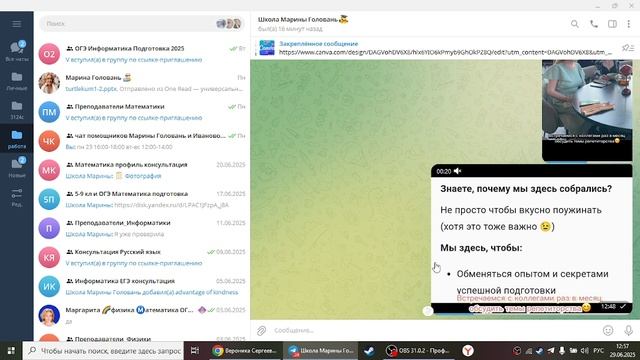
Task: Open '5-9 кл и ОГЭ Математика подготовка' chat
Action: click(142, 199)
